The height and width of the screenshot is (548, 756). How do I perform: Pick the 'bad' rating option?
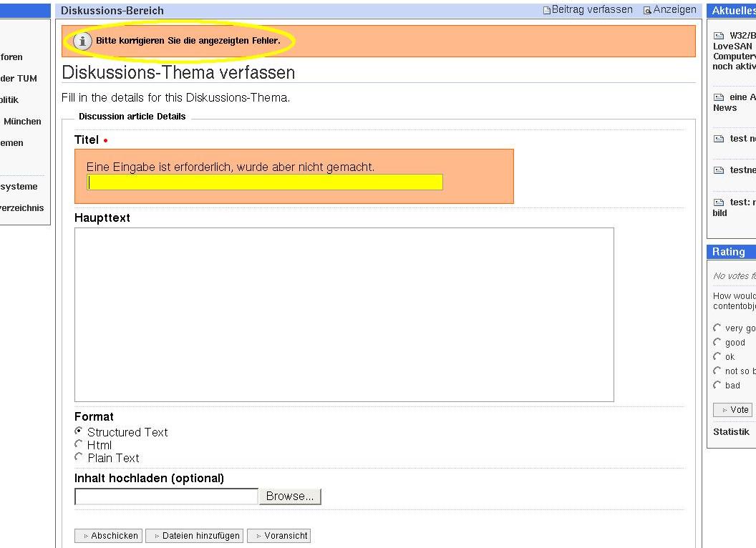tap(717, 386)
